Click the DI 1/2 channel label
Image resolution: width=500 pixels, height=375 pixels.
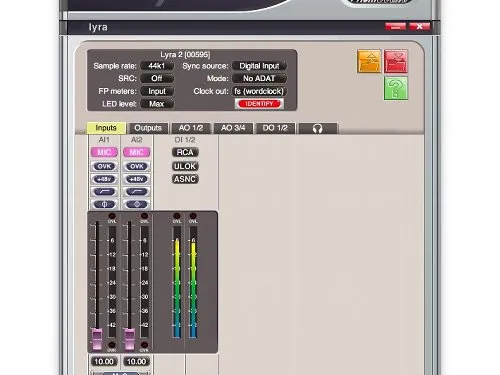click(x=185, y=140)
